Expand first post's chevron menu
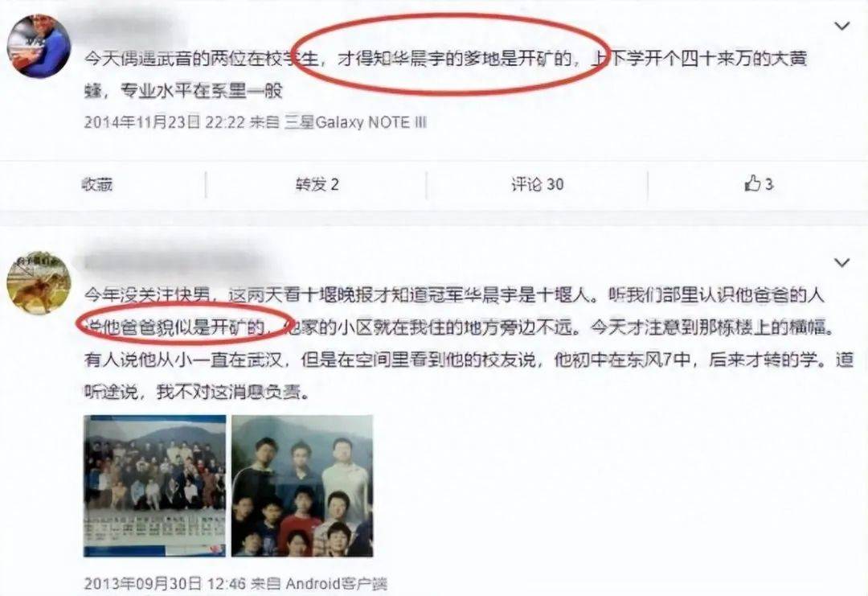868x596 pixels. tap(842, 26)
